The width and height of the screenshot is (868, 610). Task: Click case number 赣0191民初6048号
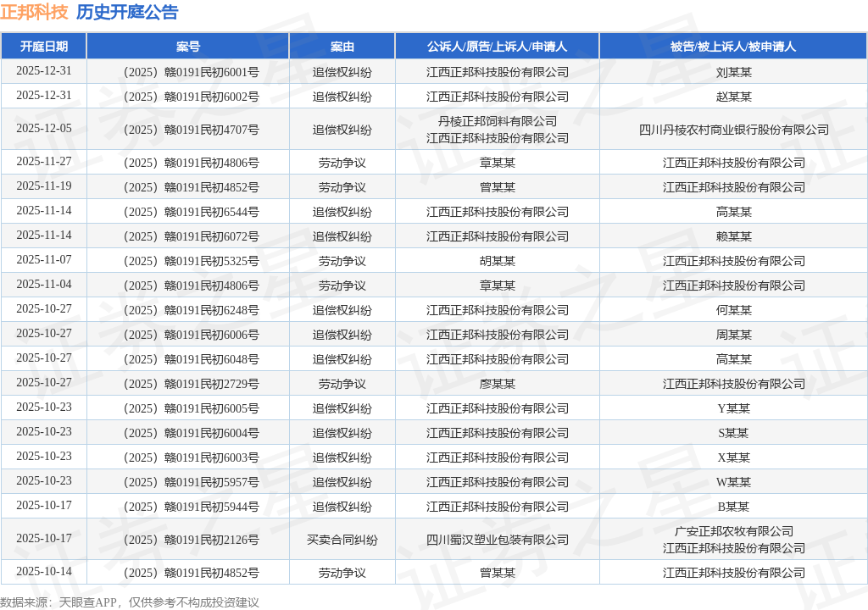(x=191, y=359)
